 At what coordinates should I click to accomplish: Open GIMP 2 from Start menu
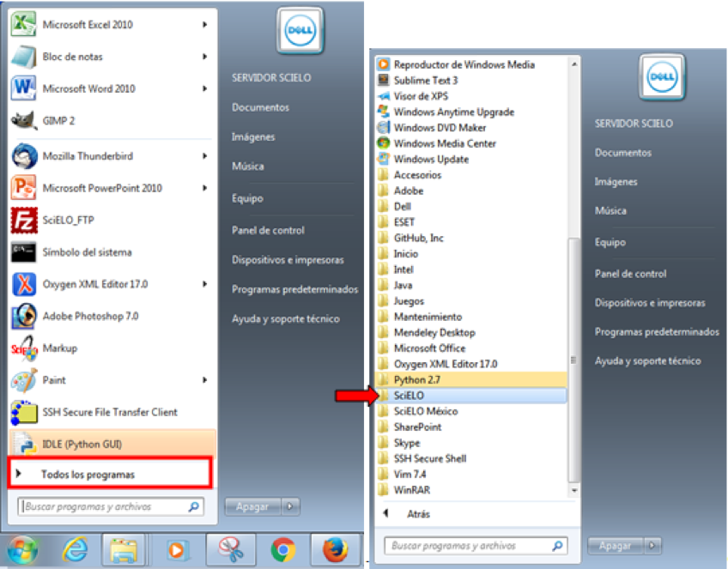point(58,121)
